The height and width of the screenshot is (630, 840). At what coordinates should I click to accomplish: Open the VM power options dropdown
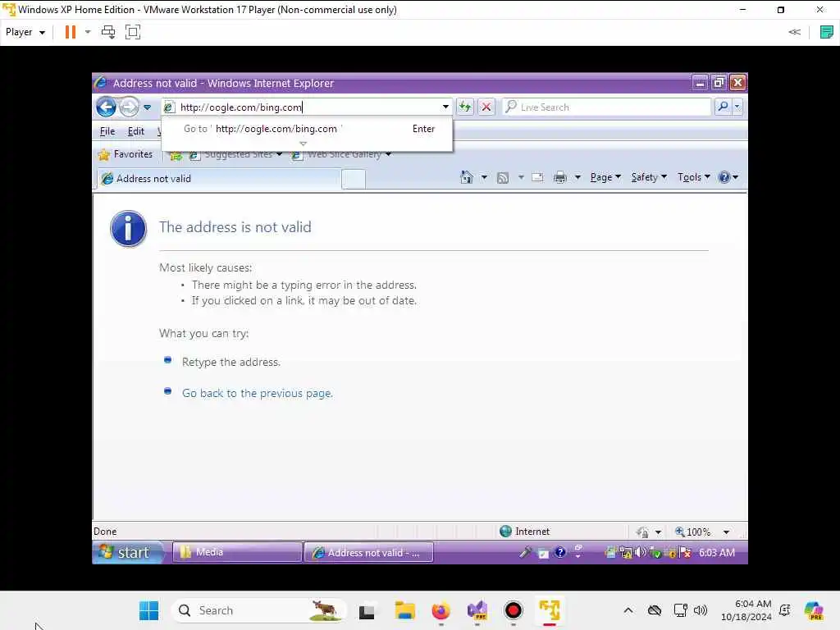point(88,32)
